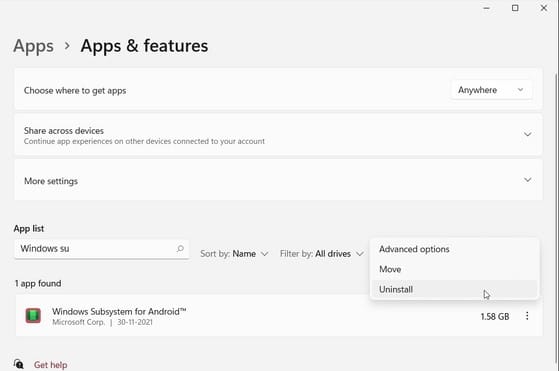This screenshot has height=371, width=559.
Task: Choose Uninstall from the context menu
Action: tap(454, 289)
